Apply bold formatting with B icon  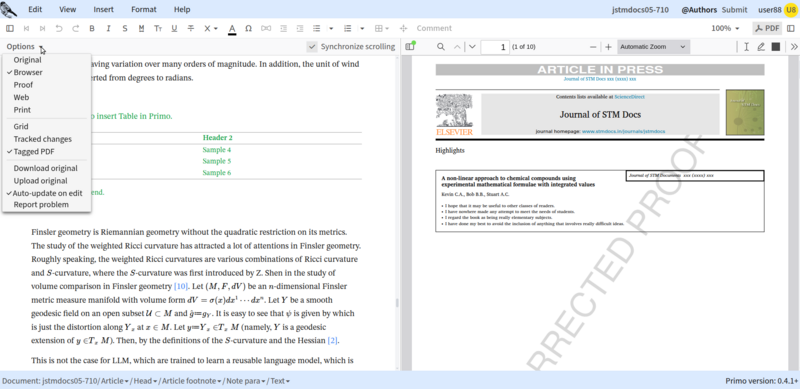[92, 29]
